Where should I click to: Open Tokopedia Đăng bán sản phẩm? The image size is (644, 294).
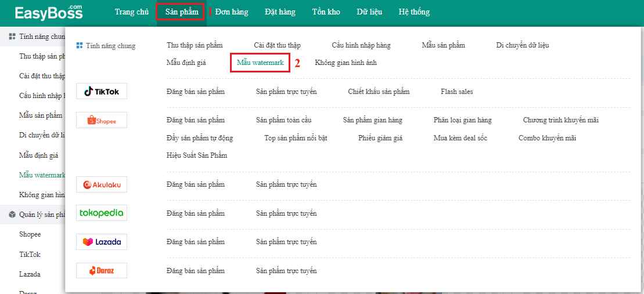pyautogui.click(x=196, y=213)
